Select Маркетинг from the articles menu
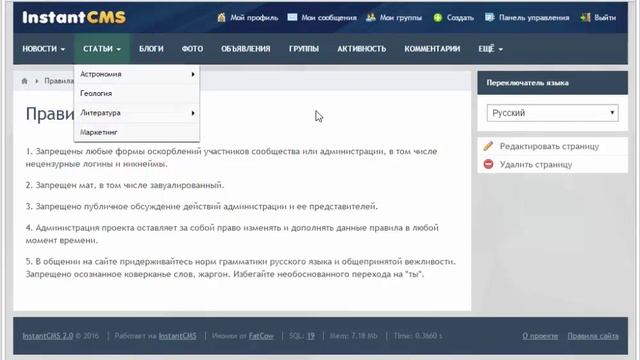This screenshot has height=360, width=640. (137, 132)
